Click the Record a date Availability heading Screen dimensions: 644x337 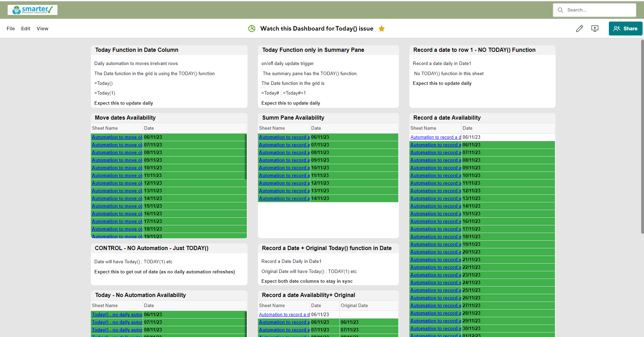447,118
